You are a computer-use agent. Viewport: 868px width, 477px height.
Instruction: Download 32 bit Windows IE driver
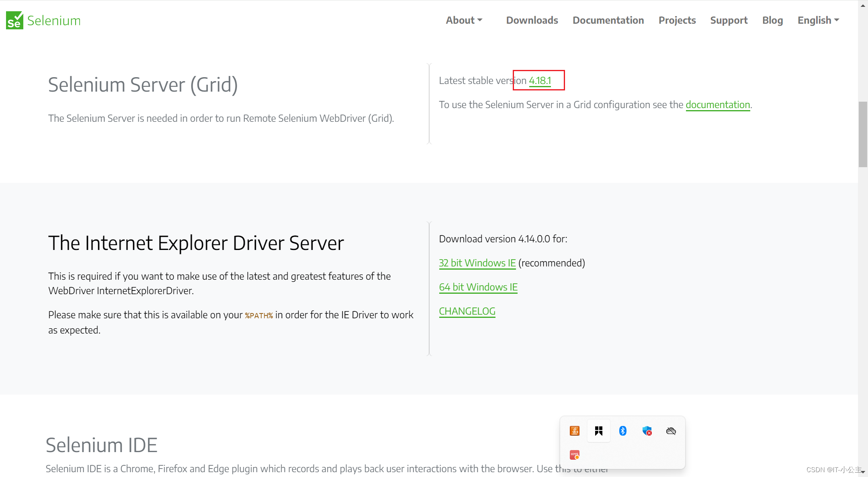point(477,263)
